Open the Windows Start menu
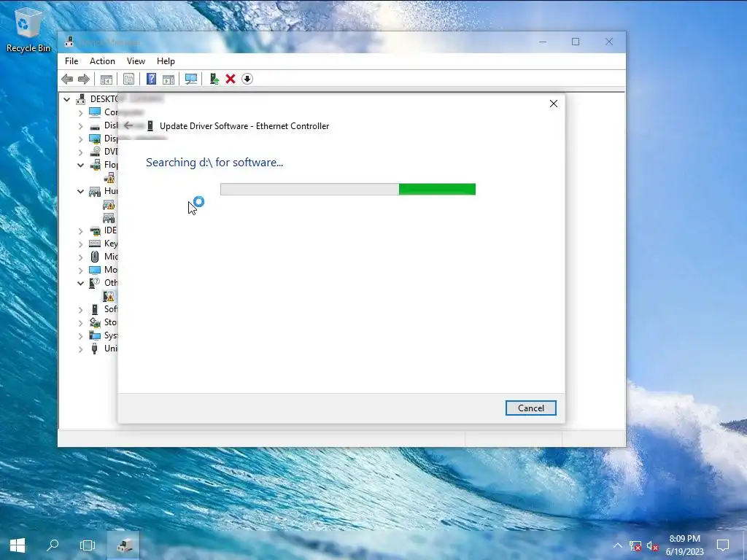 pos(18,545)
